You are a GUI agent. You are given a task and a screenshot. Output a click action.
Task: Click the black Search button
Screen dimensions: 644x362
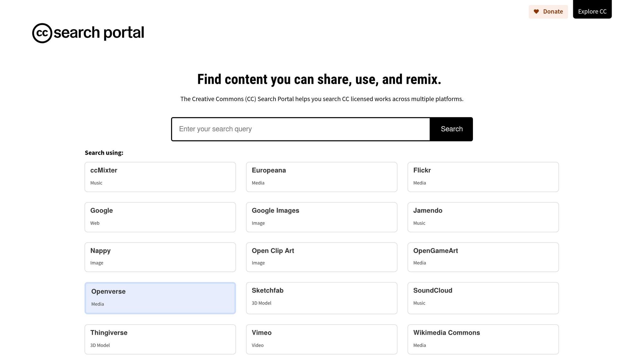[452, 129]
